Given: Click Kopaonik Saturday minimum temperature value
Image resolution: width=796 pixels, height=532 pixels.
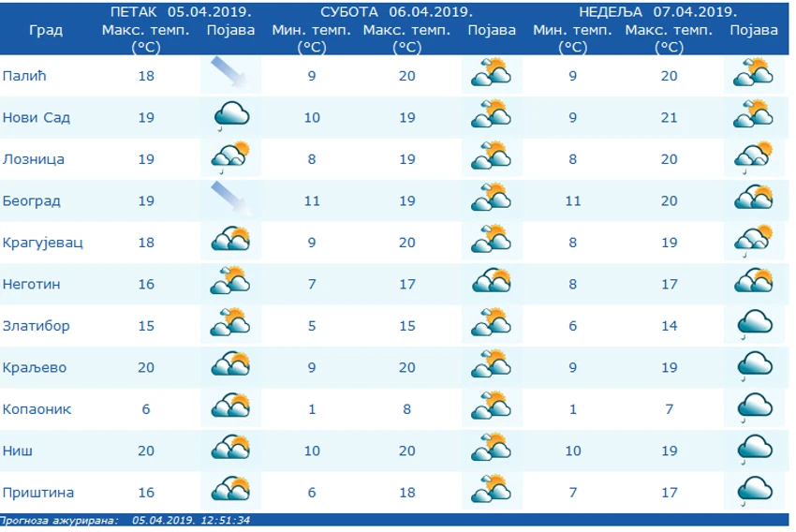Looking at the screenshot, I should pyautogui.click(x=312, y=409).
